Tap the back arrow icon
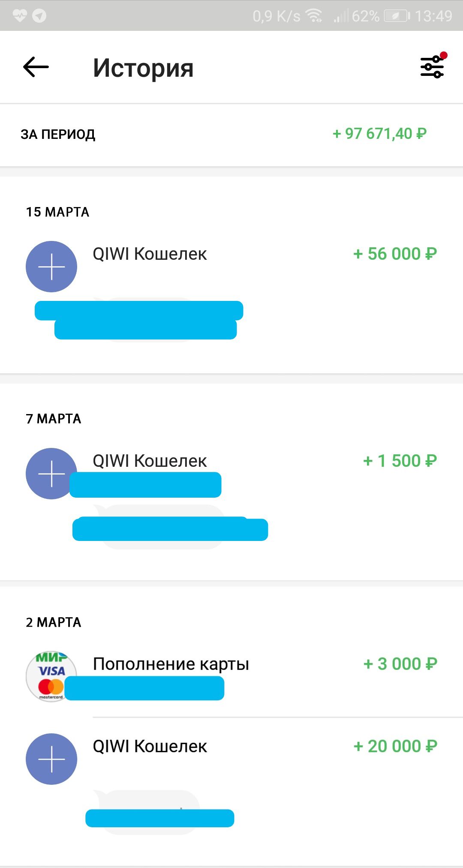This screenshot has height=868, width=463. [x=36, y=67]
